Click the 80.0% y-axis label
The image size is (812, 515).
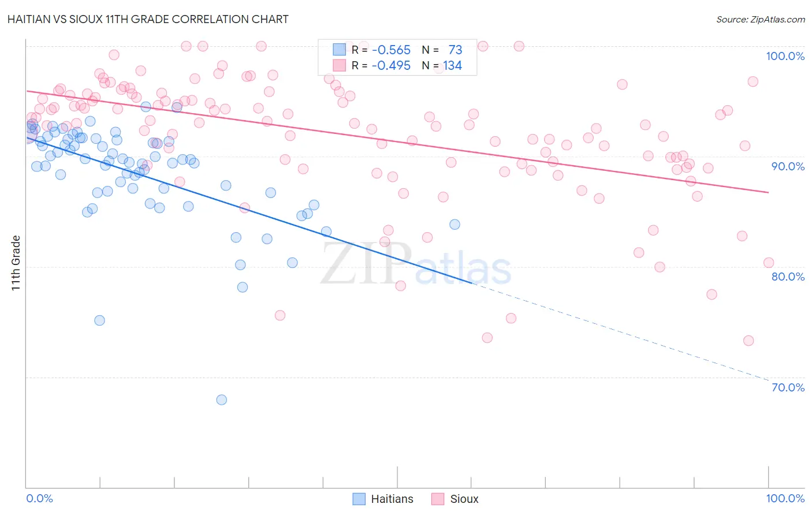(788, 277)
